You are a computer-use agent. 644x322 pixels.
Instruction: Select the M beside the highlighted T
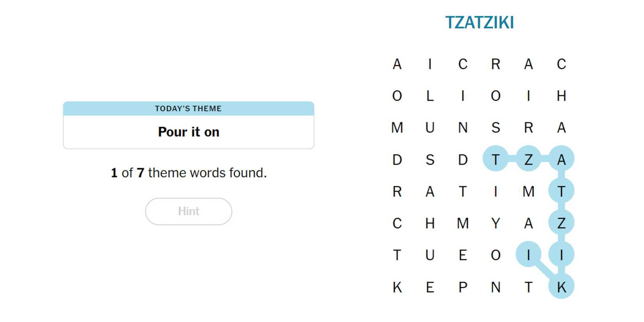click(528, 192)
